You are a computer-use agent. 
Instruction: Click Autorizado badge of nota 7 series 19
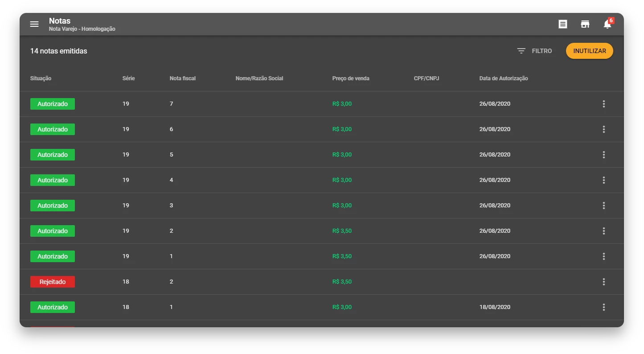[53, 104]
